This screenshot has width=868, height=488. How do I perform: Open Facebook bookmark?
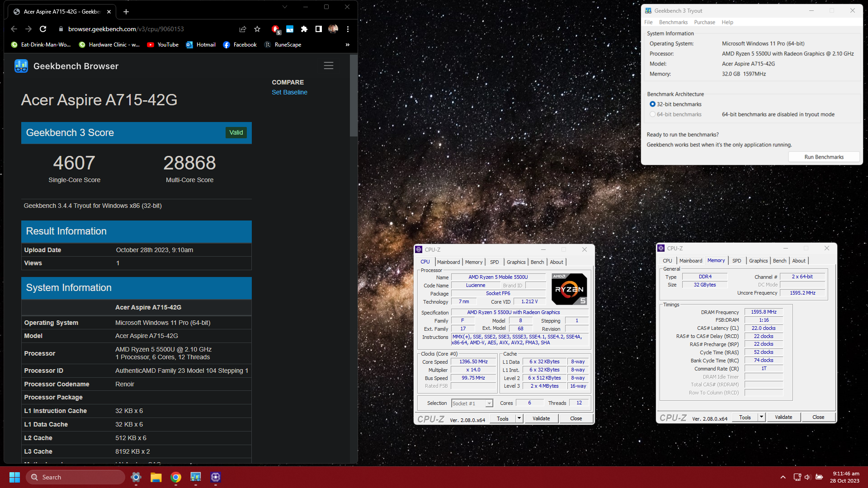point(240,45)
